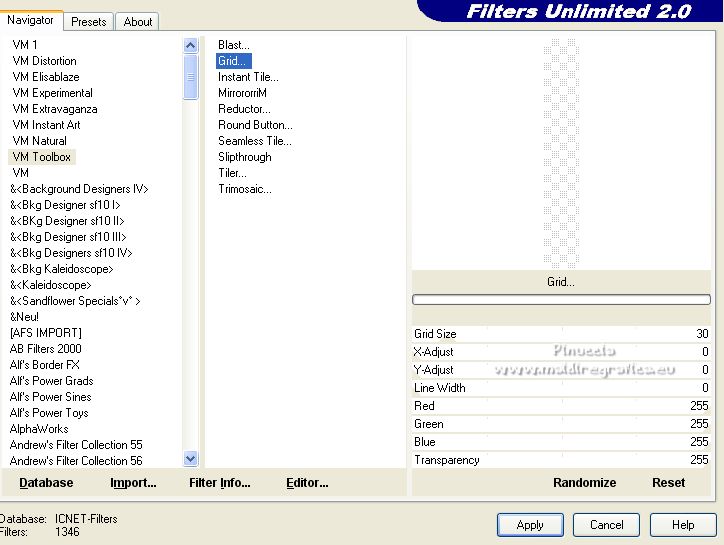Viewport: 724px width, 545px height.
Task: Select VM Experimental category
Action: coord(52,93)
